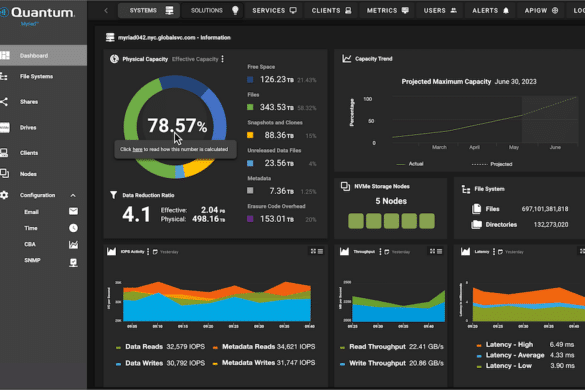Open the Throughput list view icon
The height and width of the screenshot is (390, 585).
[440, 252]
